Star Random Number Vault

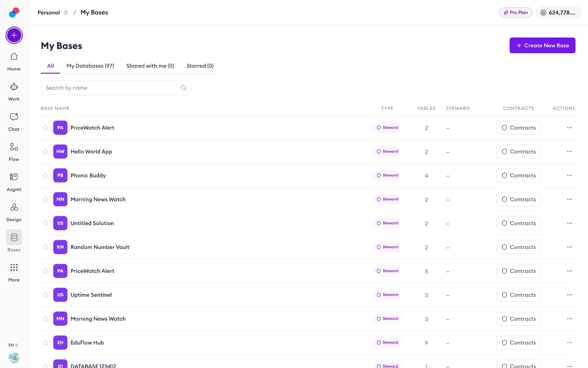click(45, 247)
